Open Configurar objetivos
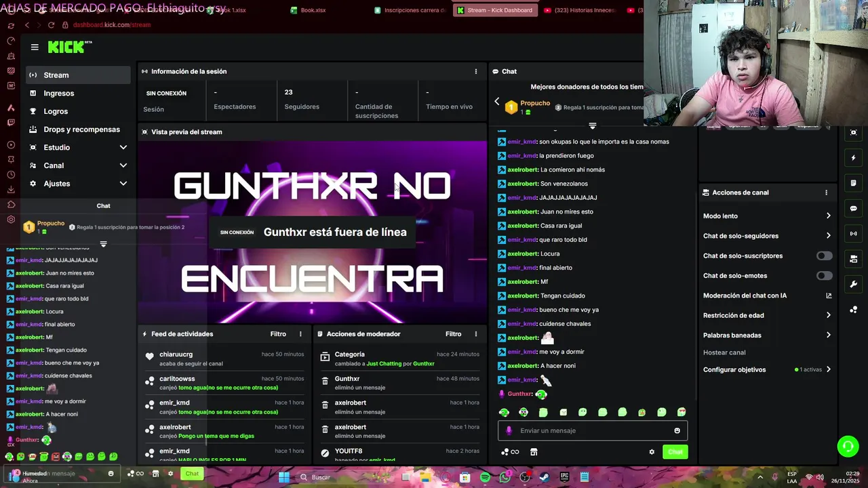The width and height of the screenshot is (868, 488). click(x=766, y=370)
